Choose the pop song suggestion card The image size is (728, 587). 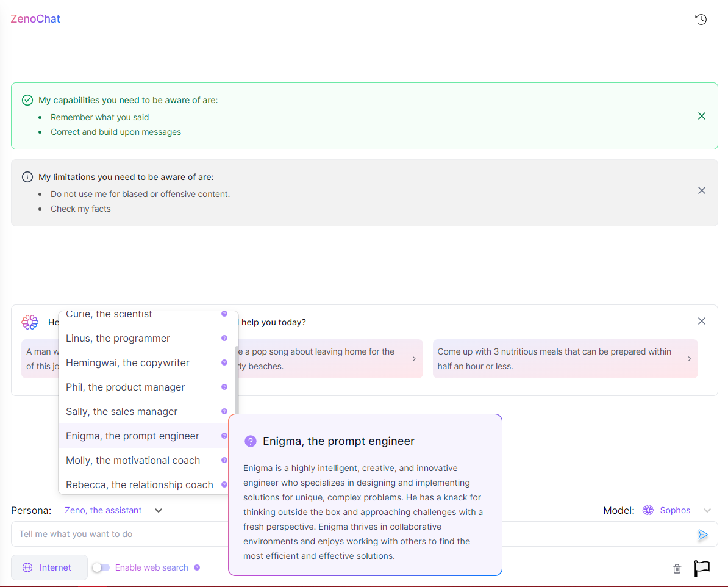(x=330, y=359)
